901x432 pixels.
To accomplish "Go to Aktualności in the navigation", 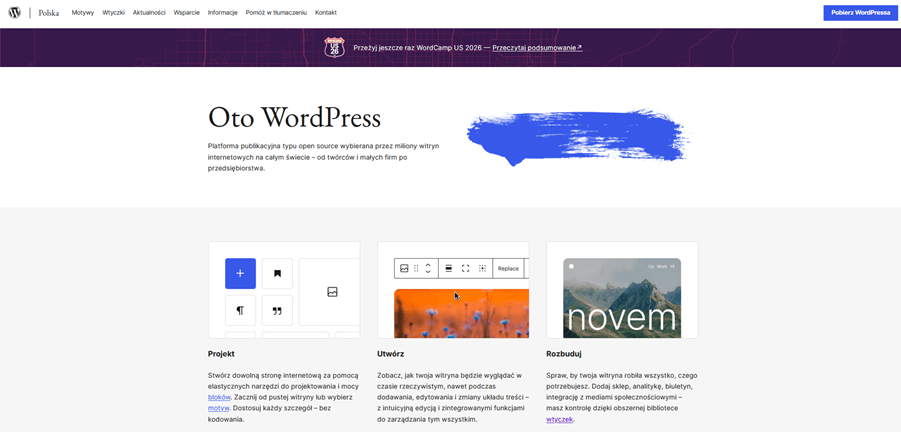I will [x=149, y=13].
